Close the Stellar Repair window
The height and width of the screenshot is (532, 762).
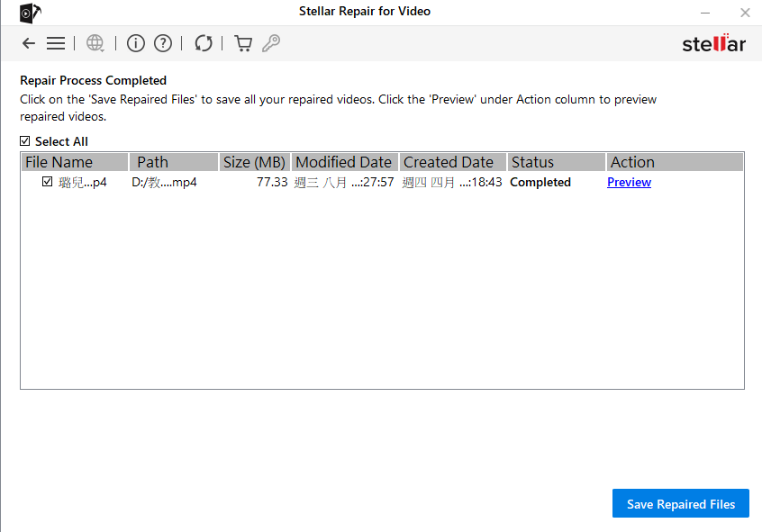[x=745, y=13]
